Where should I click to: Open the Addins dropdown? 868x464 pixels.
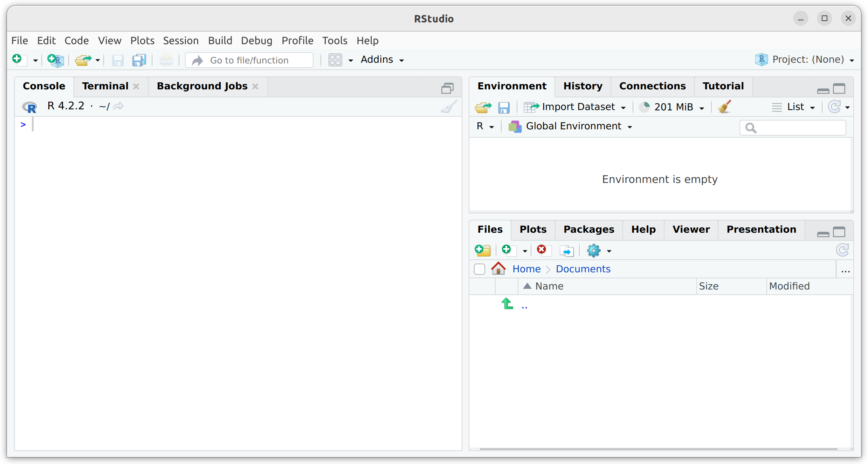pos(382,60)
